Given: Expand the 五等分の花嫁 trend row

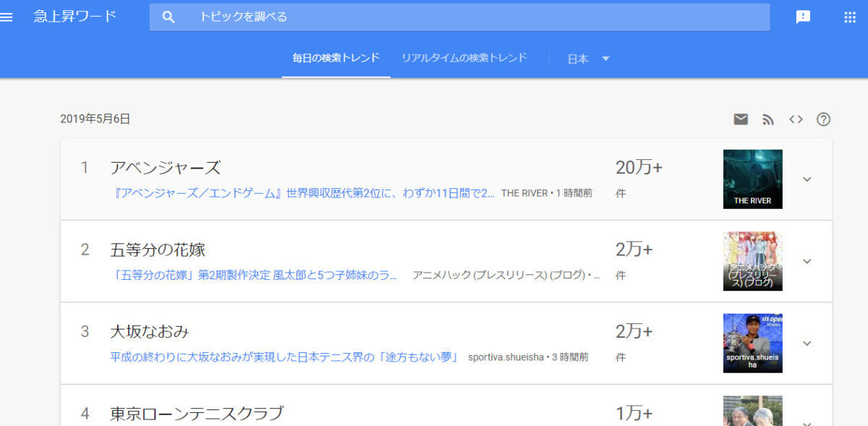Looking at the screenshot, I should tap(807, 261).
